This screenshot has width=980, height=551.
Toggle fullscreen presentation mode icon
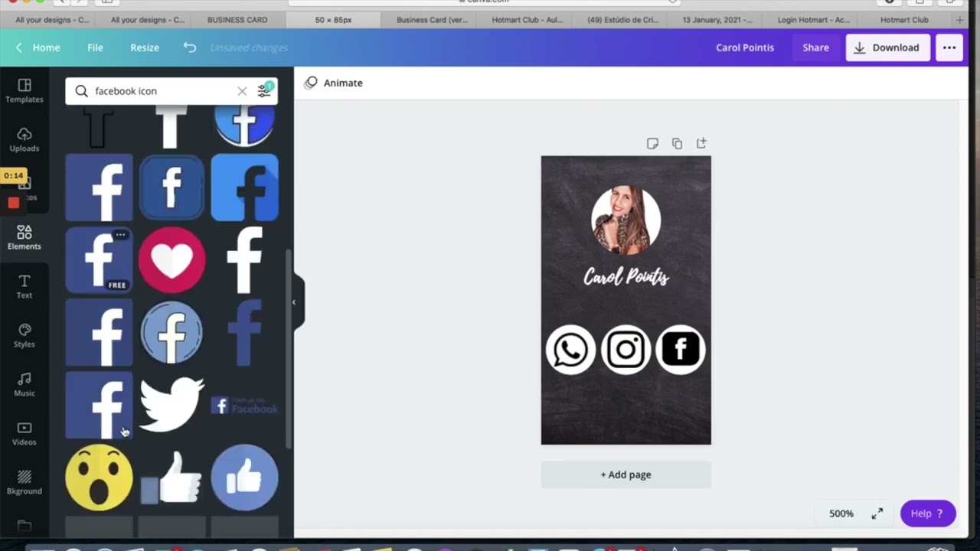pos(877,514)
